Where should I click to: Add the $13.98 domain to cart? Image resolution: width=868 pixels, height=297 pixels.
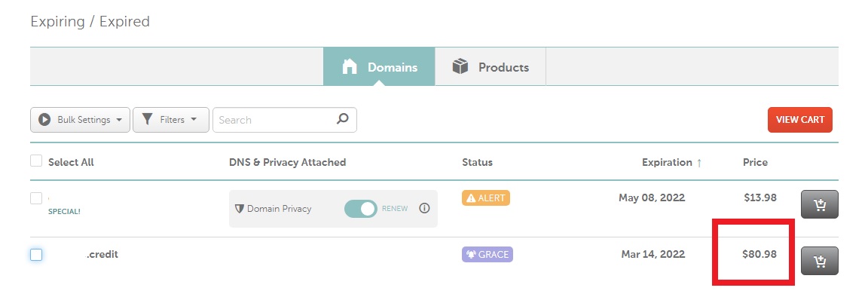coord(819,204)
